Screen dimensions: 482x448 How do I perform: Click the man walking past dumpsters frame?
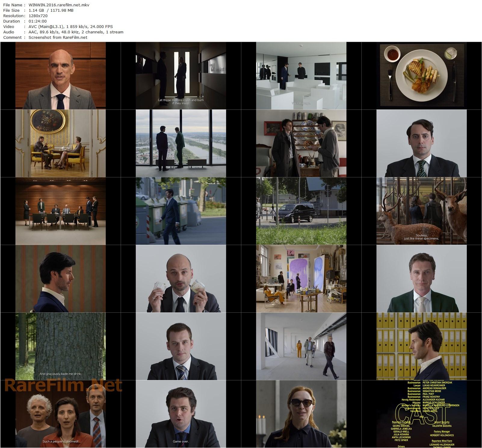(181, 211)
